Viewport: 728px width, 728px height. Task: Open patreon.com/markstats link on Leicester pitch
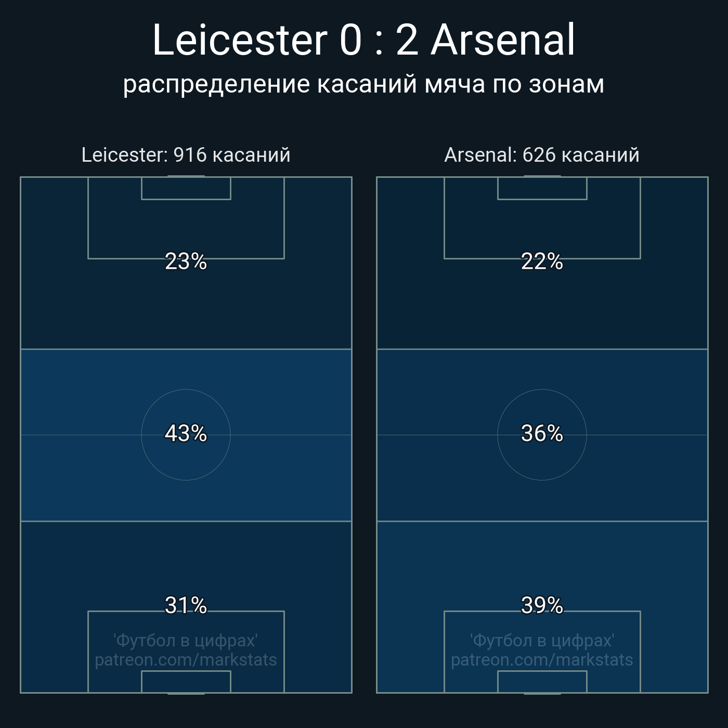point(186,660)
